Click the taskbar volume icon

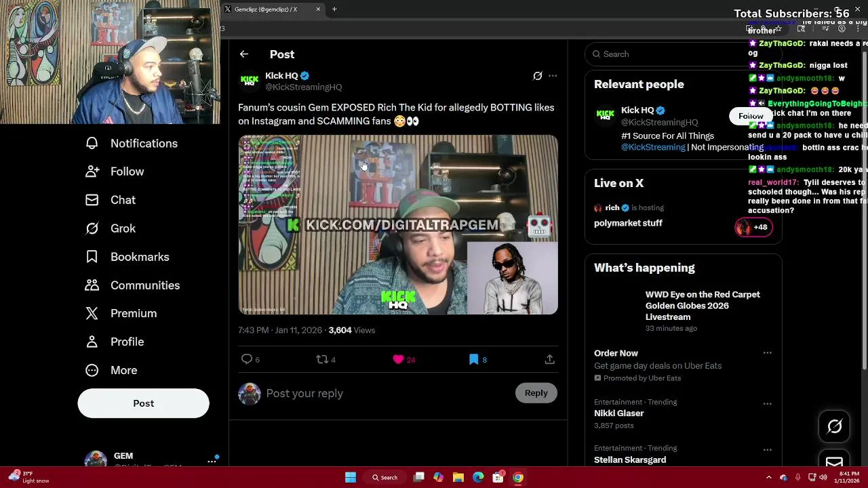click(823, 478)
